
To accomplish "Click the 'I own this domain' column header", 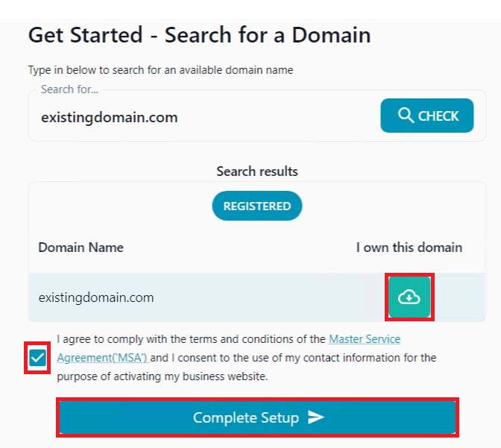I will [409, 247].
